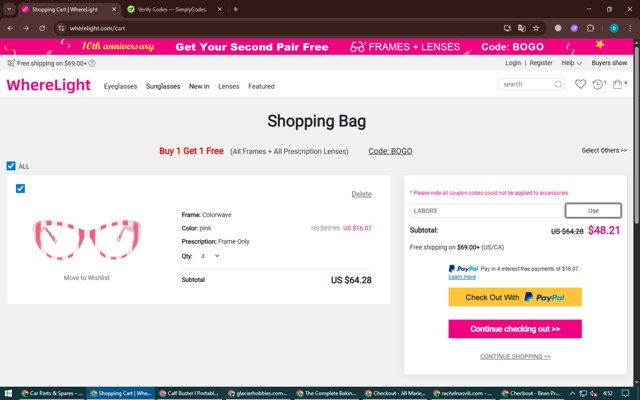Screen dimensions: 640x400
Task: Bookmark this page with star icon
Action: coord(536,28)
